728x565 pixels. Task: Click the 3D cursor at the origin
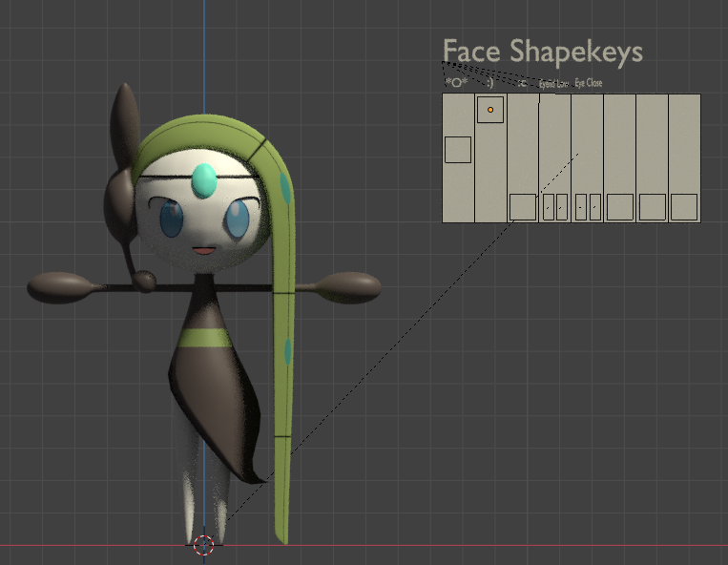tap(203, 545)
